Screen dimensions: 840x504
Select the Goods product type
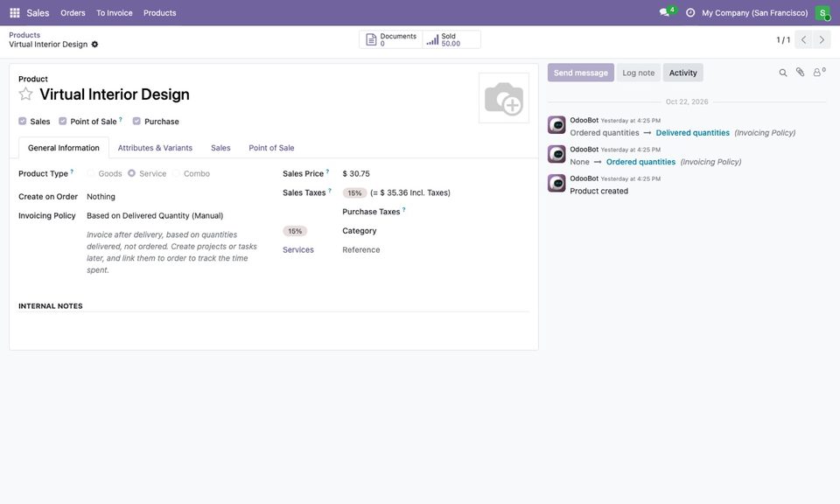point(91,173)
